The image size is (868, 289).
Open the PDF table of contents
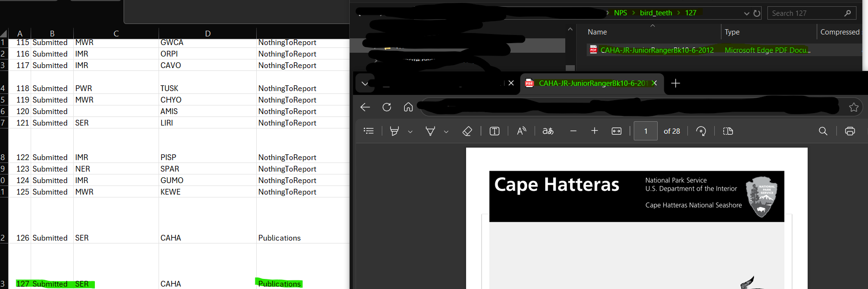(368, 131)
